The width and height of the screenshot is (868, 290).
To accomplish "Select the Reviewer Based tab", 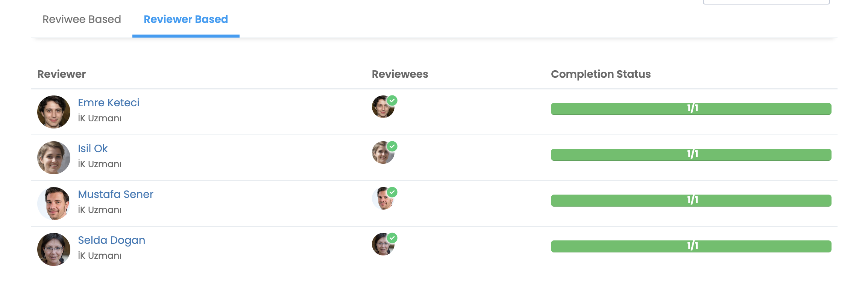I will [186, 19].
